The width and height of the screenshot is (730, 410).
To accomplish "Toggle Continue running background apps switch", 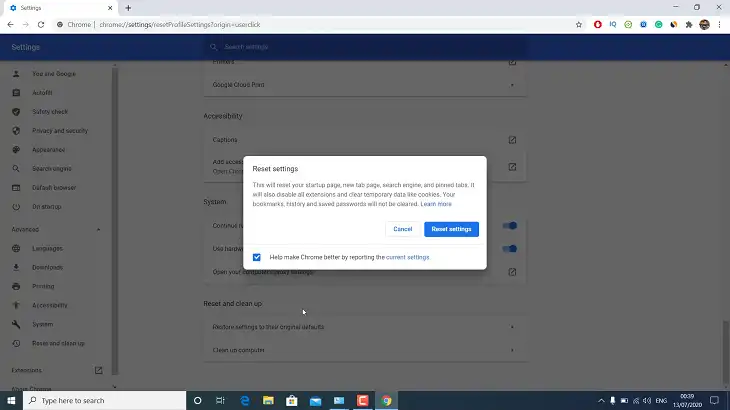I will pos(510,226).
